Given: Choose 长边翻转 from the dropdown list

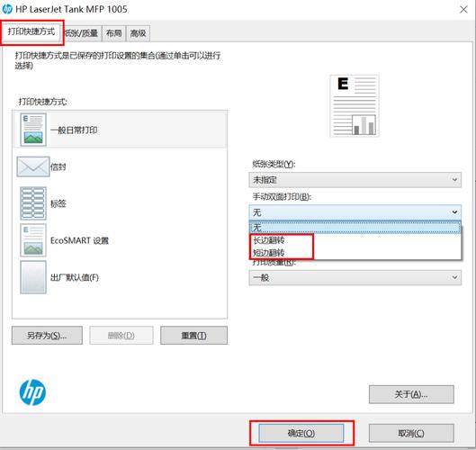Looking at the screenshot, I should pos(355,240).
